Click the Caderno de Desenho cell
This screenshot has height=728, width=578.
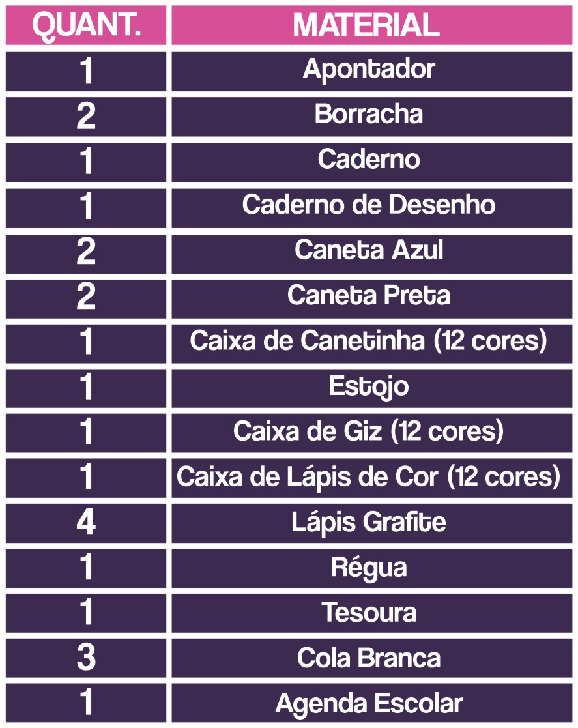tap(372, 208)
